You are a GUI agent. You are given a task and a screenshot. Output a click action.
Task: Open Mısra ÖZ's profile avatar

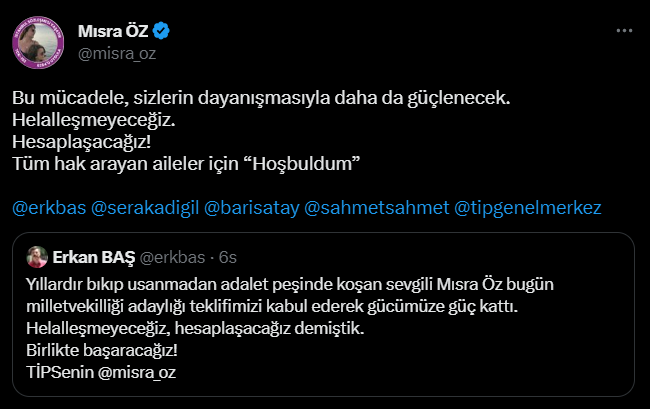pyautogui.click(x=39, y=41)
